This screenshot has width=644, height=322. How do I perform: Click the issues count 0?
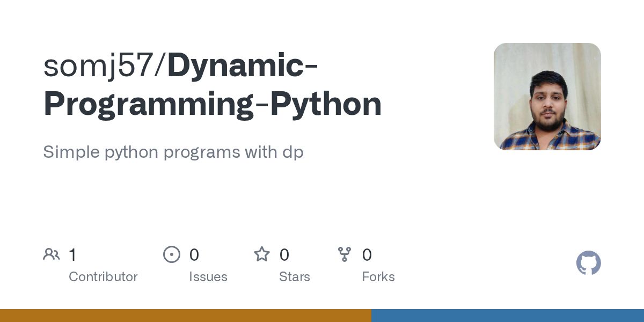click(x=194, y=255)
